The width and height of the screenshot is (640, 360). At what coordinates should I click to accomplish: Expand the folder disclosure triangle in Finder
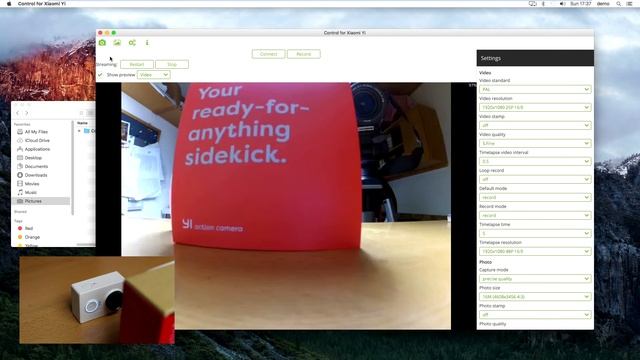pos(79,131)
